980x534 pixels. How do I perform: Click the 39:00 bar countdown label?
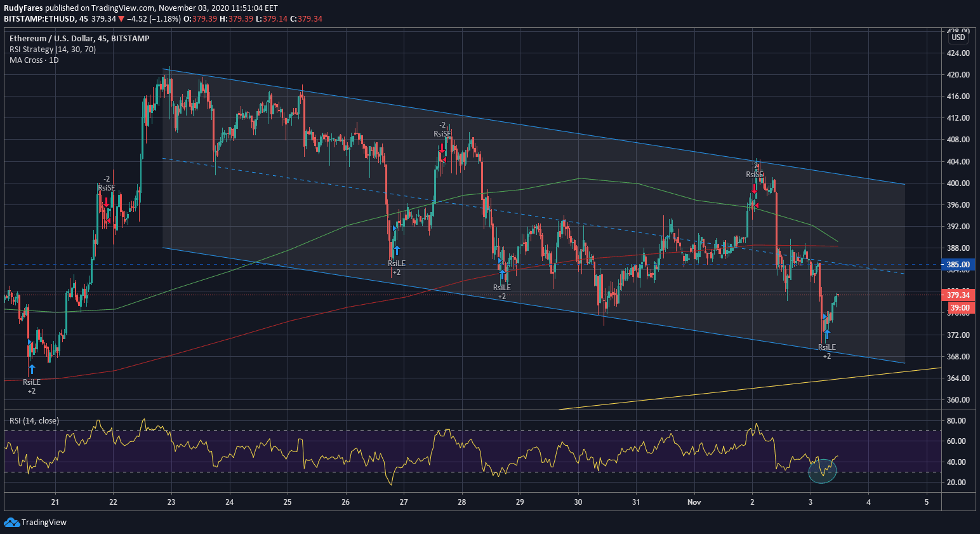click(x=960, y=308)
